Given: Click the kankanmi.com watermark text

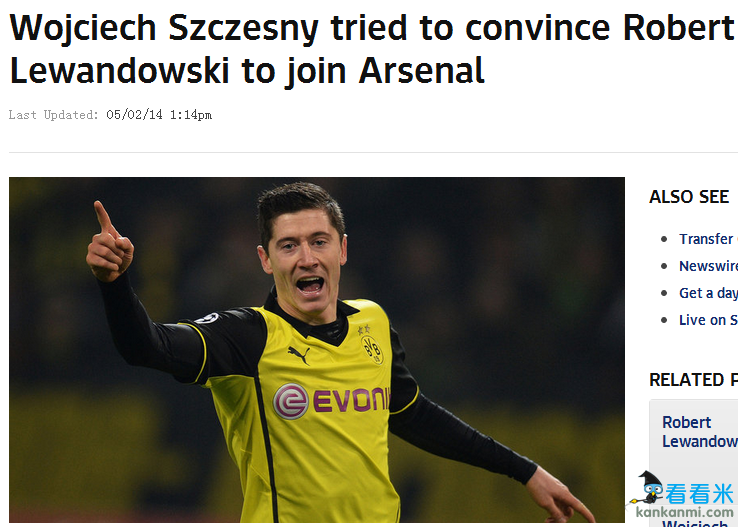Looking at the screenshot, I should pos(684,511).
